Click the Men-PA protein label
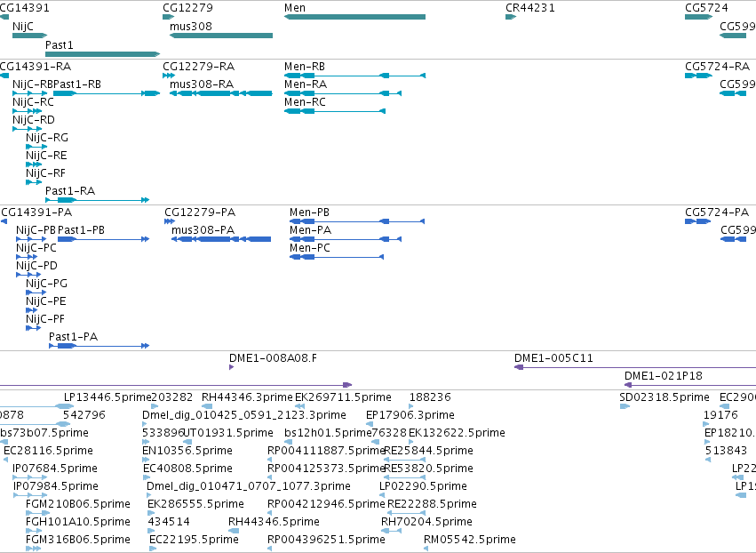The width and height of the screenshot is (756, 553). pos(310,230)
